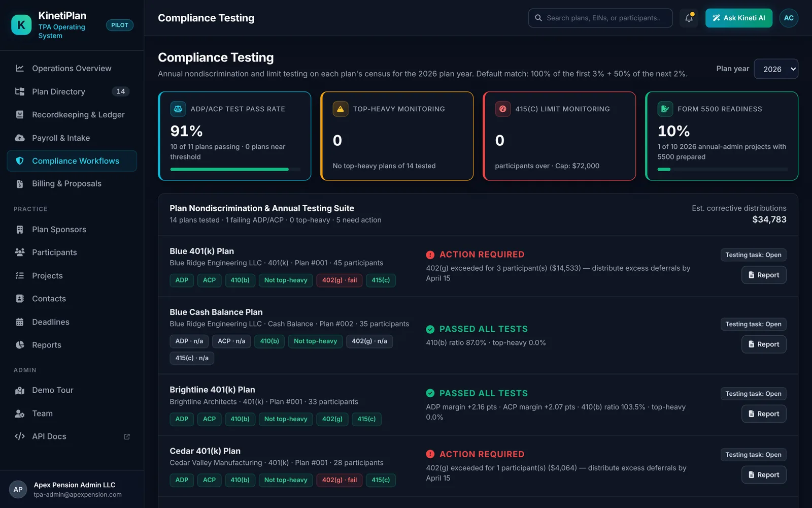Click the external link icon beside API Docs
812x508 pixels.
click(127, 436)
